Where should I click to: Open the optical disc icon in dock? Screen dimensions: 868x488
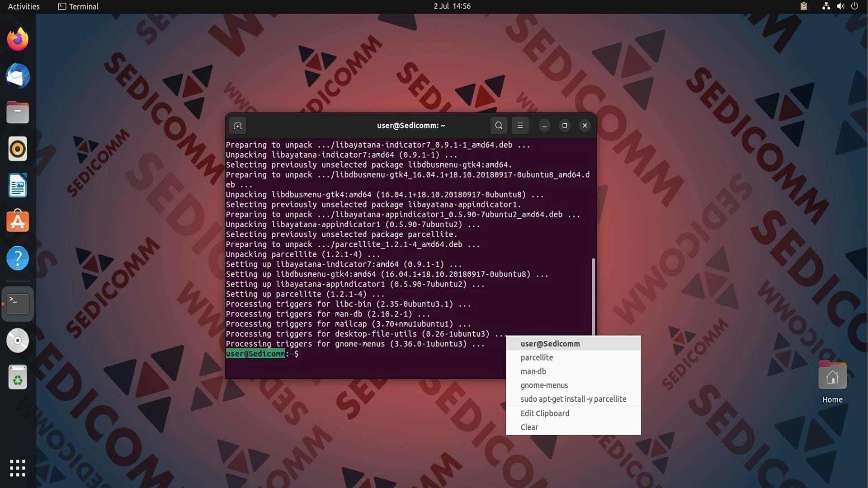coord(18,341)
